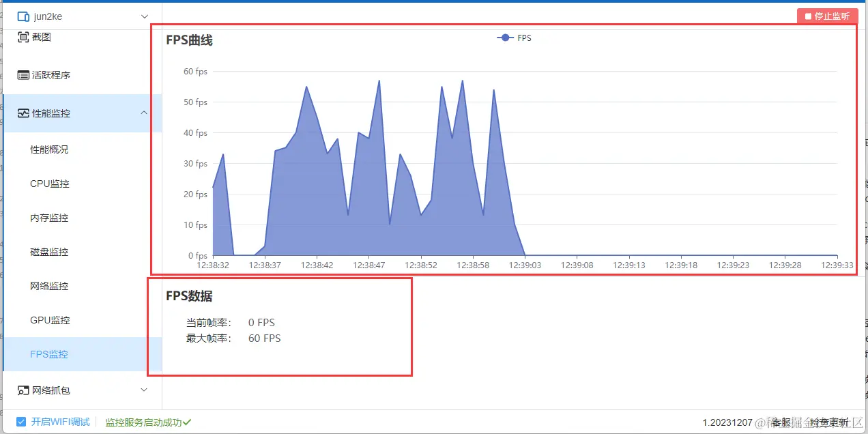868x434 pixels.
Task: Click the 停止监听 stop button
Action: [x=827, y=16]
